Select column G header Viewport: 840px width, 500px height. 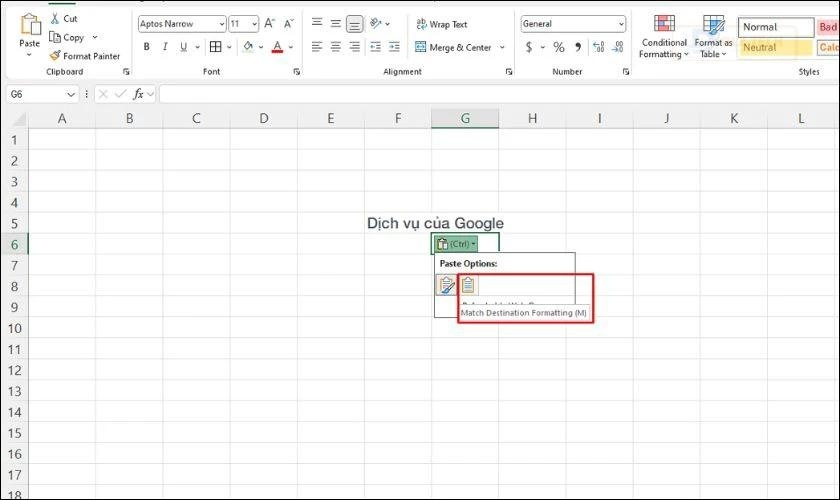[x=465, y=118]
